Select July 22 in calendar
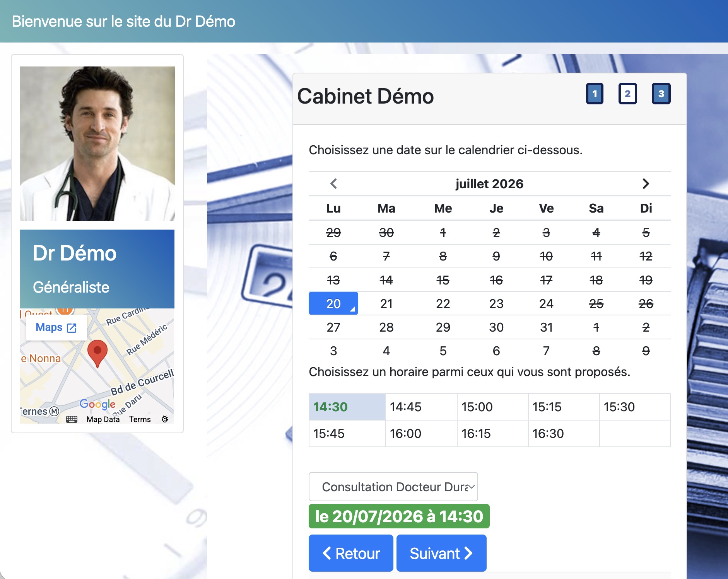728x579 pixels. click(x=443, y=303)
